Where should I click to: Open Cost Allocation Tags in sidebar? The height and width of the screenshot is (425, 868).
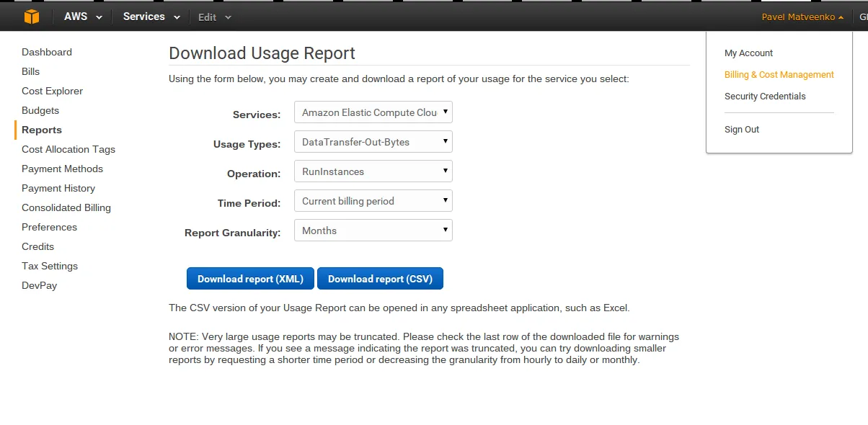68,149
